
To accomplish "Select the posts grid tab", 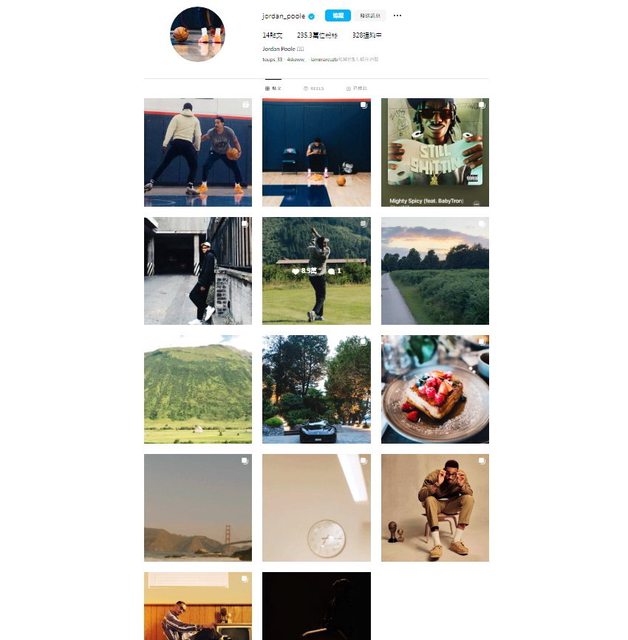I will (x=273, y=88).
